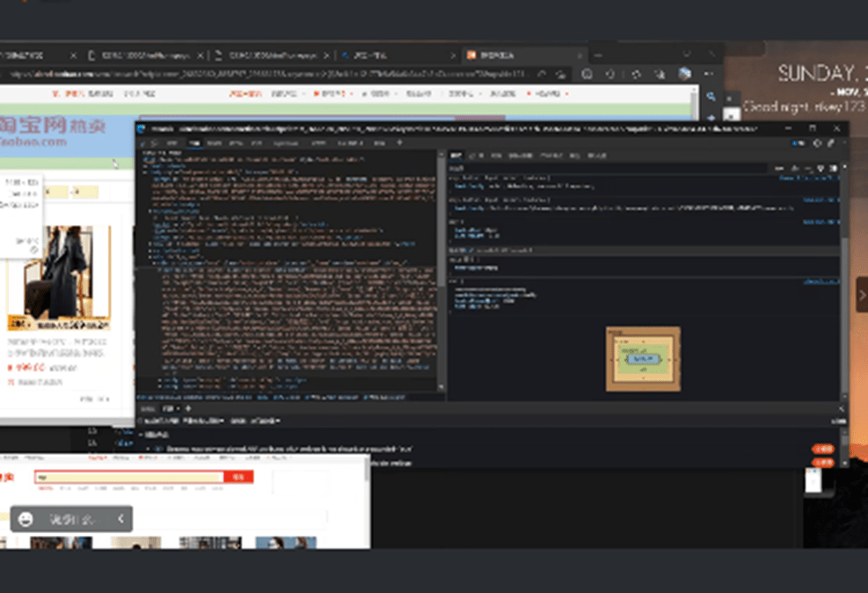Click the styles filter input field
Screen dimensions: 868x593
point(609,168)
